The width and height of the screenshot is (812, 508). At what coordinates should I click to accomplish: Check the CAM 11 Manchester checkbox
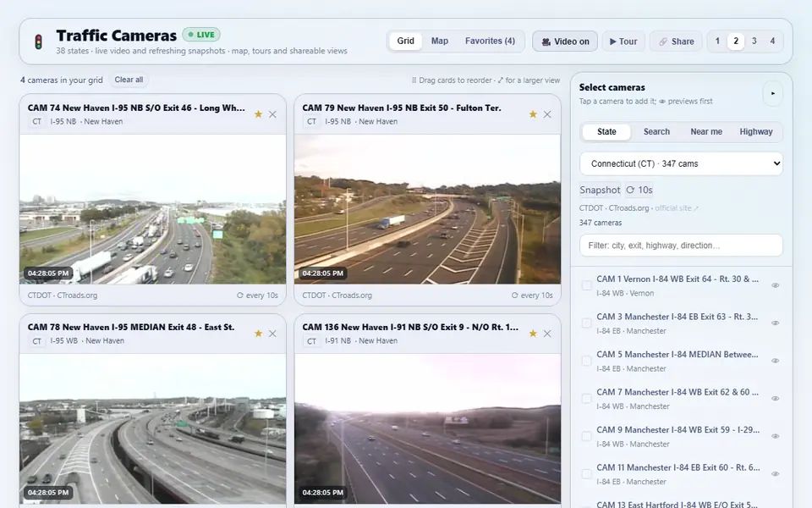586,474
